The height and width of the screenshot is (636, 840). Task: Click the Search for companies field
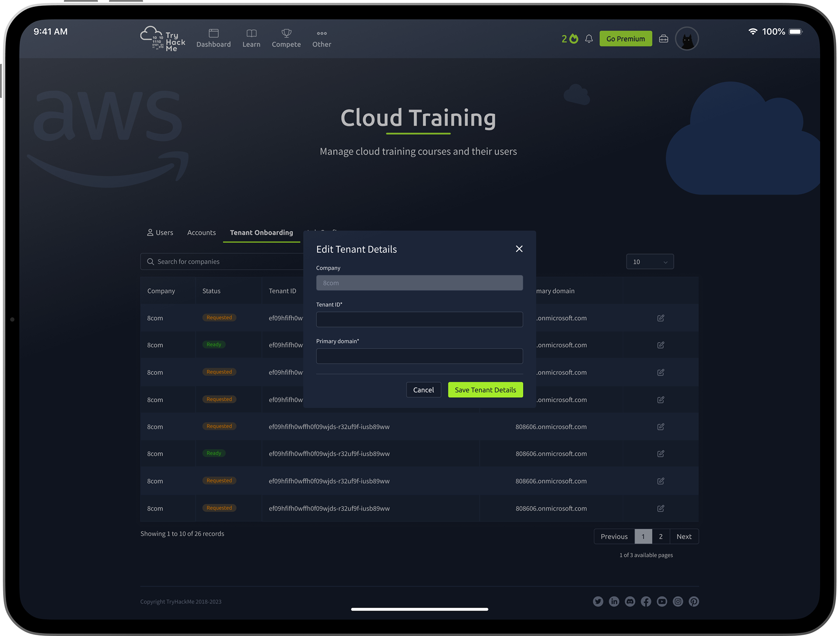pos(221,262)
